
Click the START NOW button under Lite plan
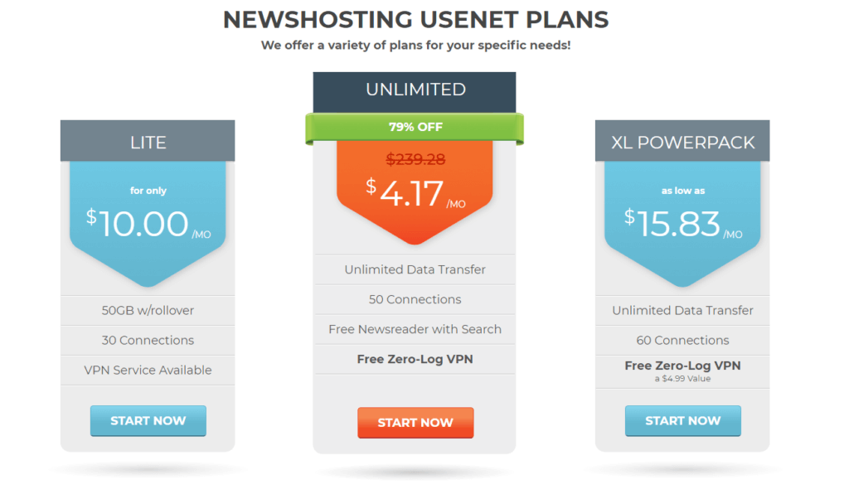[148, 420]
